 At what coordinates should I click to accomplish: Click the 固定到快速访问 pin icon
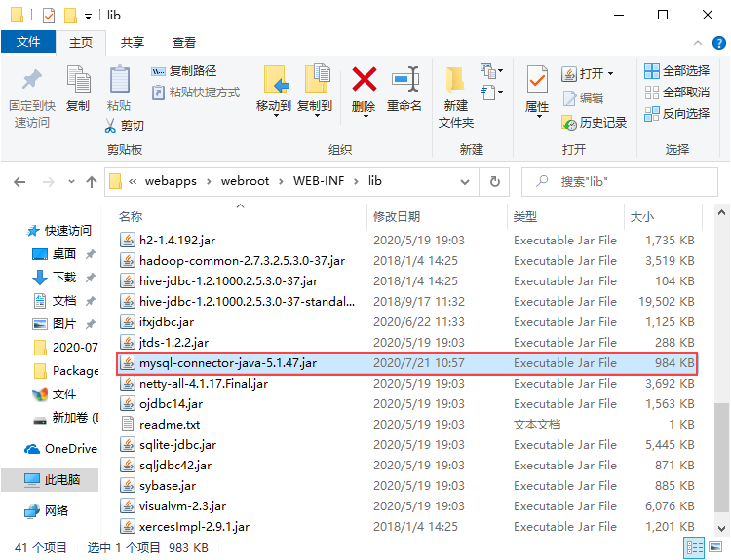coord(32,79)
